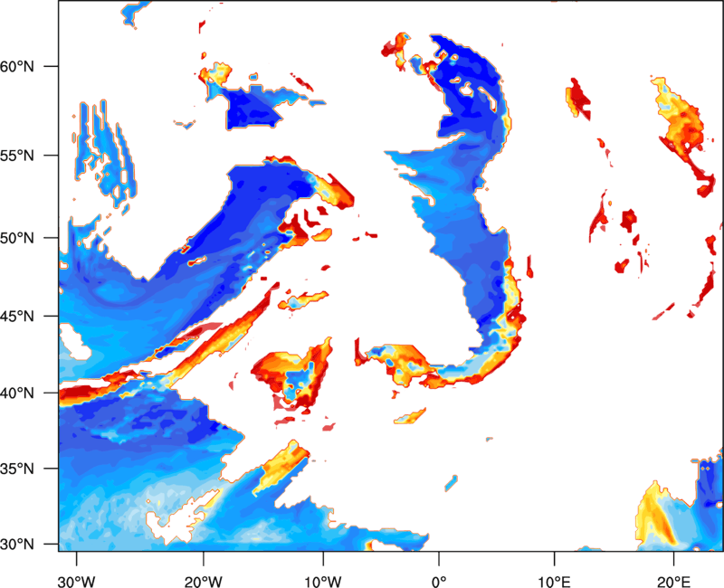Click the 40°N latitude label
The width and height of the screenshot is (724, 588).
(x=17, y=394)
